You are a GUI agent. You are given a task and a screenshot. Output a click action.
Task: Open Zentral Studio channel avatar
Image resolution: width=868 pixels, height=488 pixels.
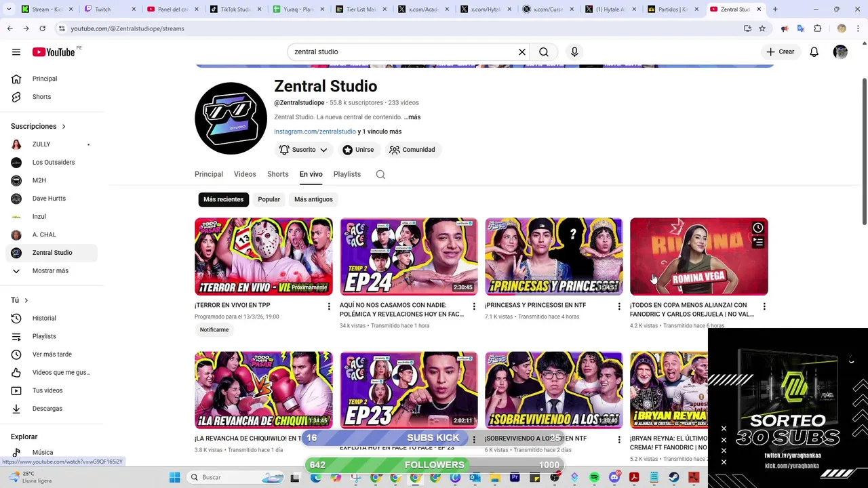click(231, 119)
